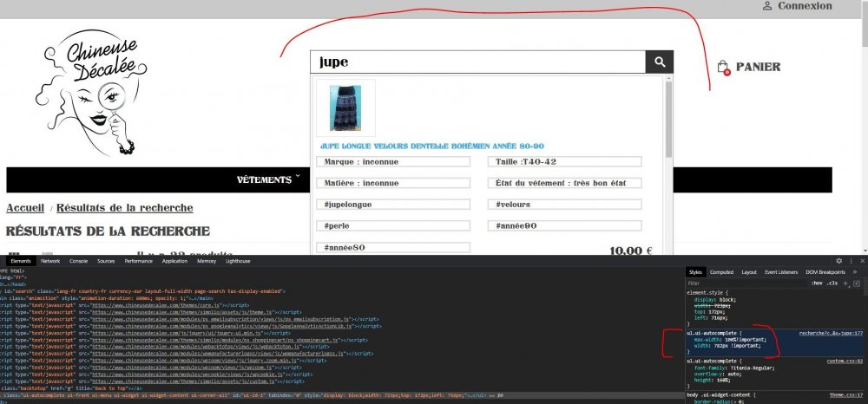Click max-width: 100%!important declaration

pos(731,339)
